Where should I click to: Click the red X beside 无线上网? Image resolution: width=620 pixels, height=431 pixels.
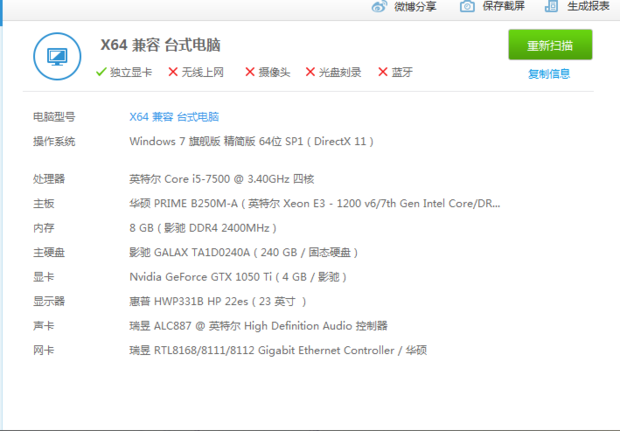[x=173, y=72]
